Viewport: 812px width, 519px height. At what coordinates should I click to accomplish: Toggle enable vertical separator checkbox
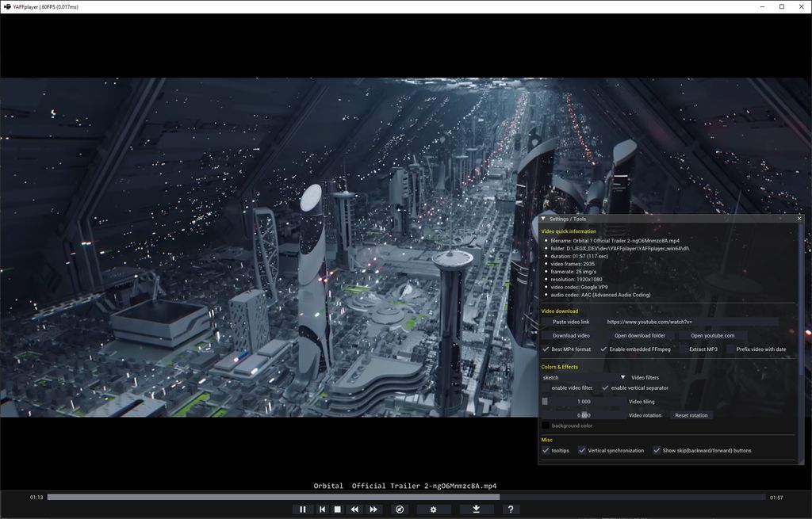(x=605, y=388)
